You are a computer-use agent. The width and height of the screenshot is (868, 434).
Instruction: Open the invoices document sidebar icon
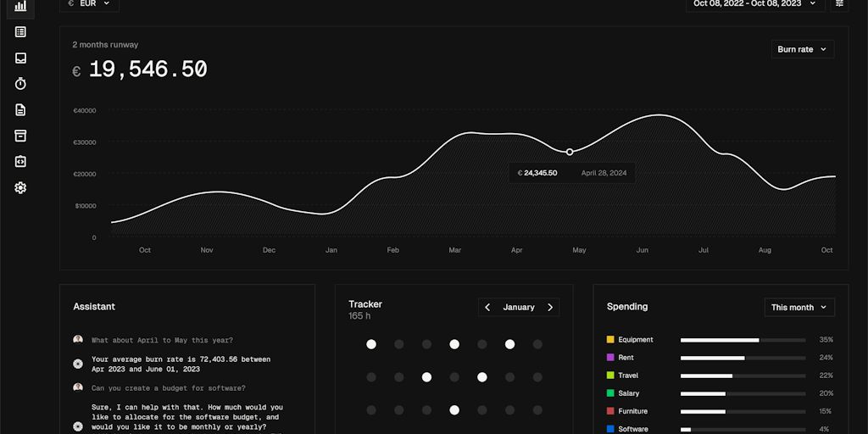pyautogui.click(x=20, y=109)
